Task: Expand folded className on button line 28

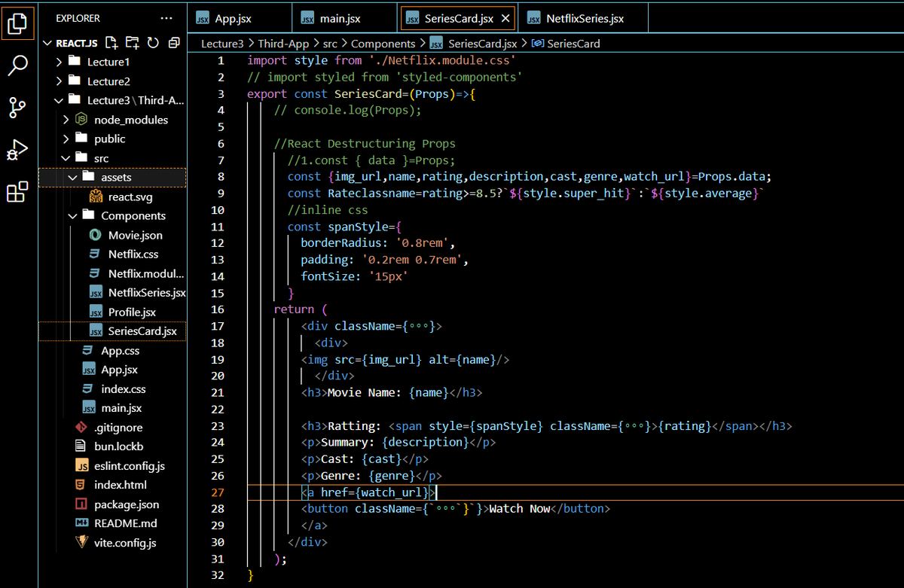Action: (x=447, y=509)
